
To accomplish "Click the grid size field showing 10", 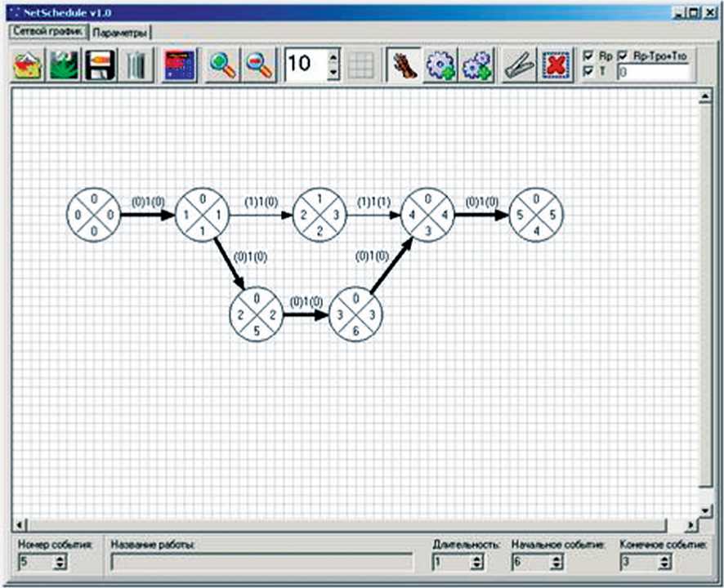I will tap(306, 65).
